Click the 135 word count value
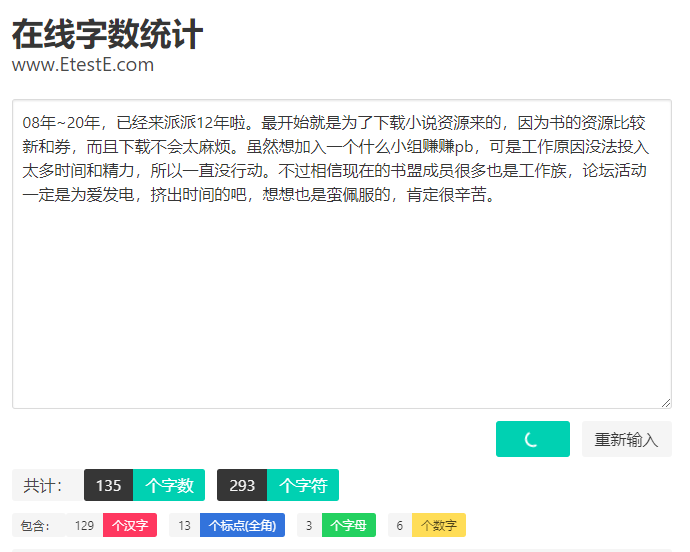Viewport: 690px width, 552px height. pyautogui.click(x=109, y=485)
